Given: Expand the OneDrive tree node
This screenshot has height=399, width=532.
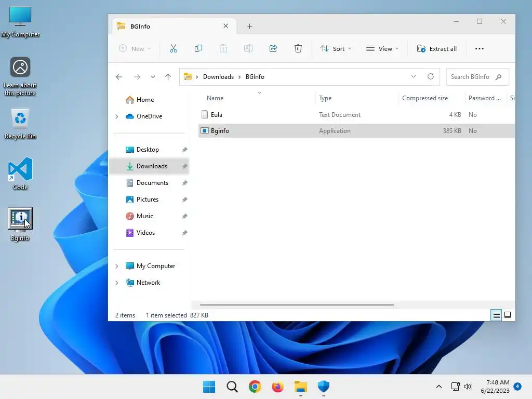Looking at the screenshot, I should (117, 116).
